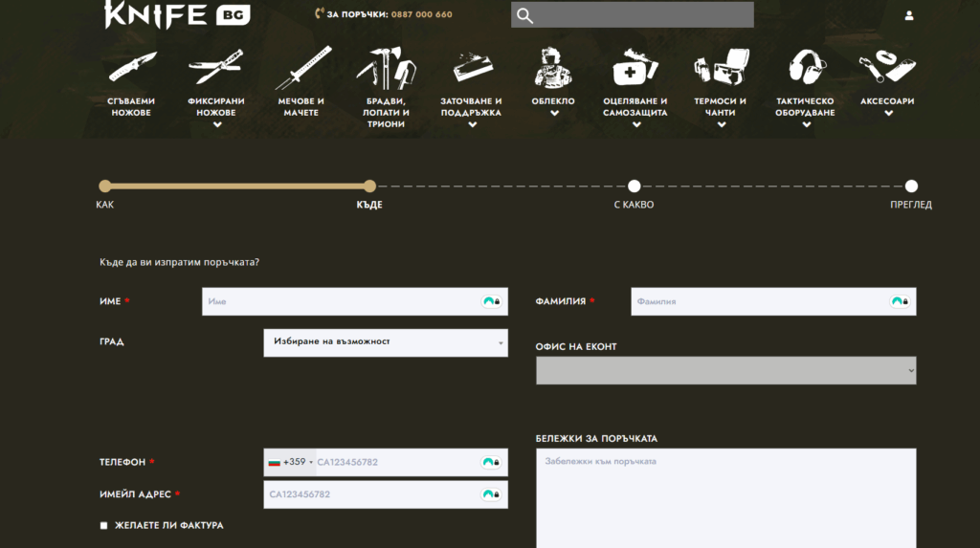Screen dimensions: 980x548
Task: Select the swords and machetes icon
Action: tap(301, 68)
